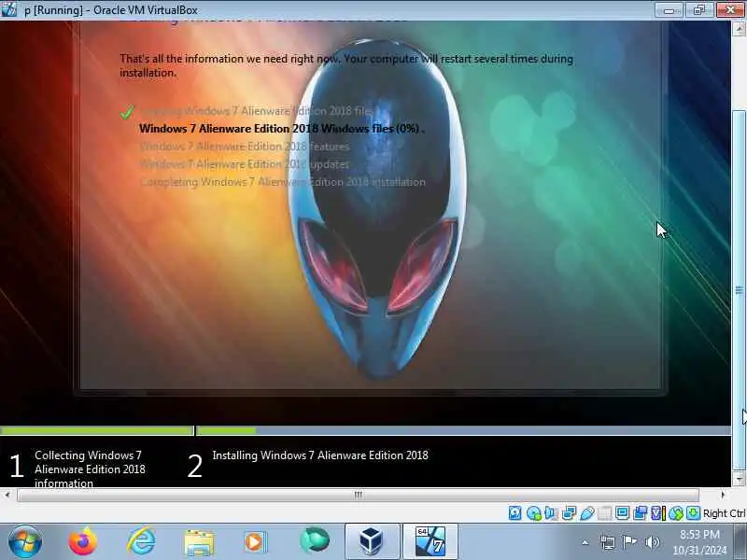
Task: Click the 'Alienware Edition 2018 features' step
Action: click(x=245, y=147)
